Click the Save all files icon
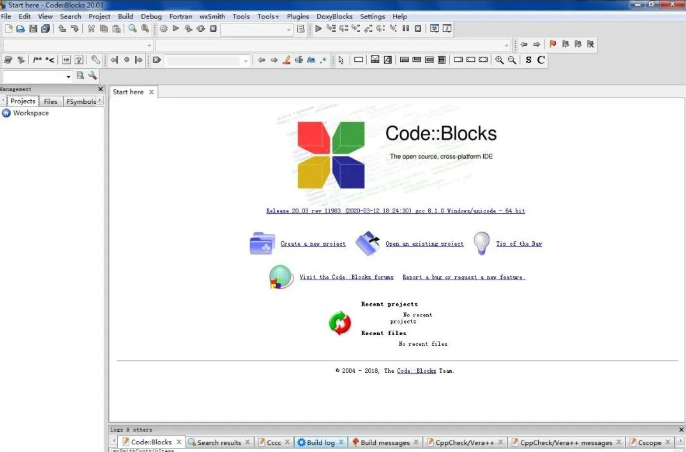Image resolution: width=686 pixels, height=452 pixels. 46,29
